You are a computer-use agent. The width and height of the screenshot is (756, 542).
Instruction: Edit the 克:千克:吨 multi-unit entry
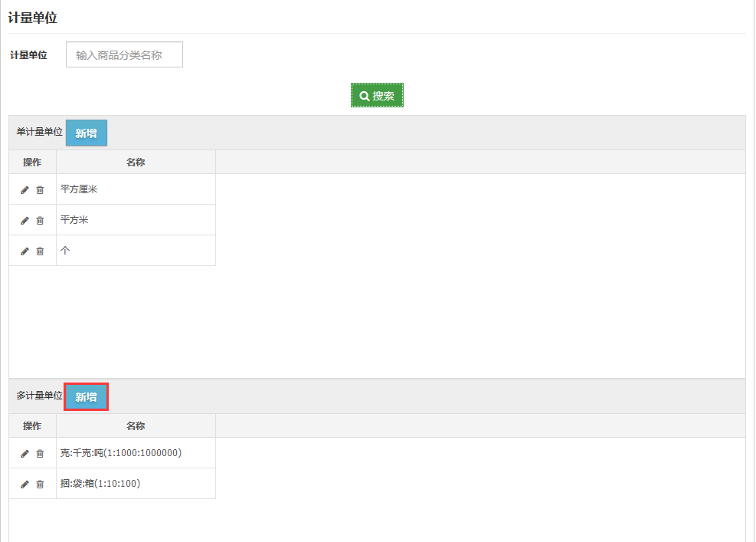(x=25, y=454)
